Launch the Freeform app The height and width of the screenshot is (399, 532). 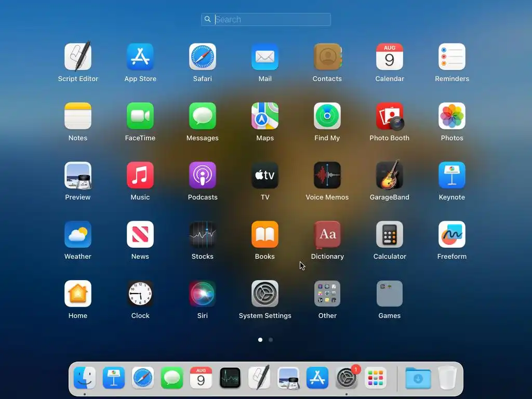[x=452, y=234]
